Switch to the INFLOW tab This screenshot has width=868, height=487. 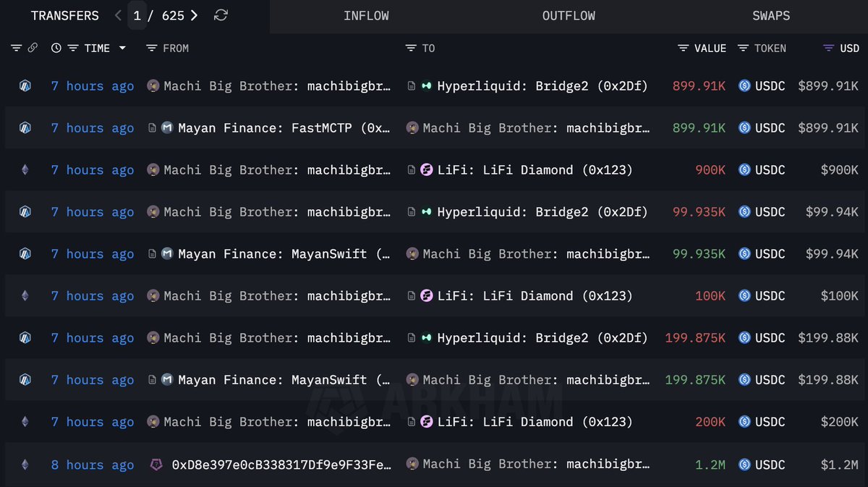point(366,15)
